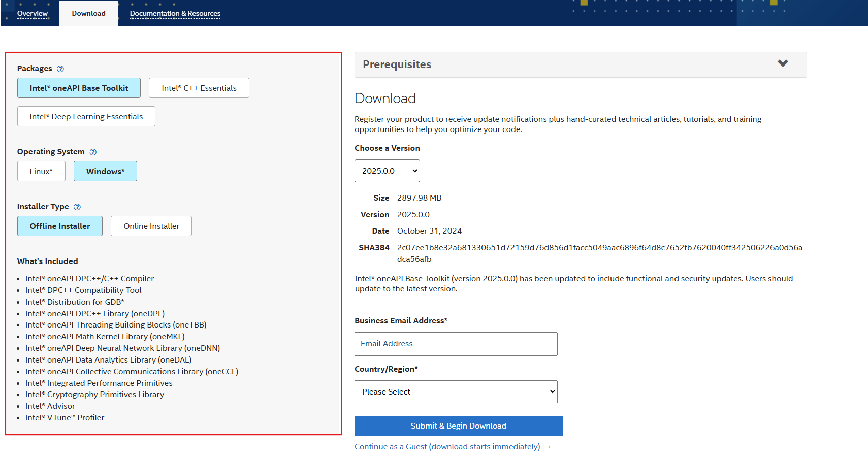The width and height of the screenshot is (868, 458).
Task: Expand Prerequisites with the chevron icon
Action: (783, 63)
